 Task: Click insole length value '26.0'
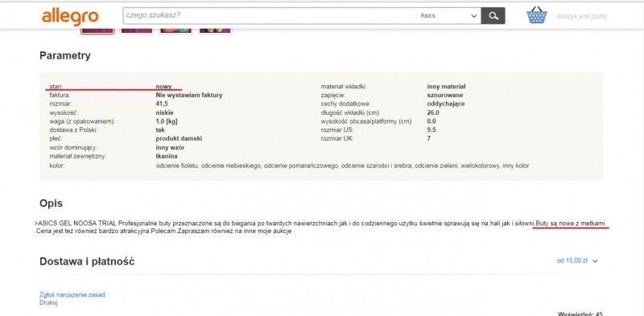pos(433,113)
